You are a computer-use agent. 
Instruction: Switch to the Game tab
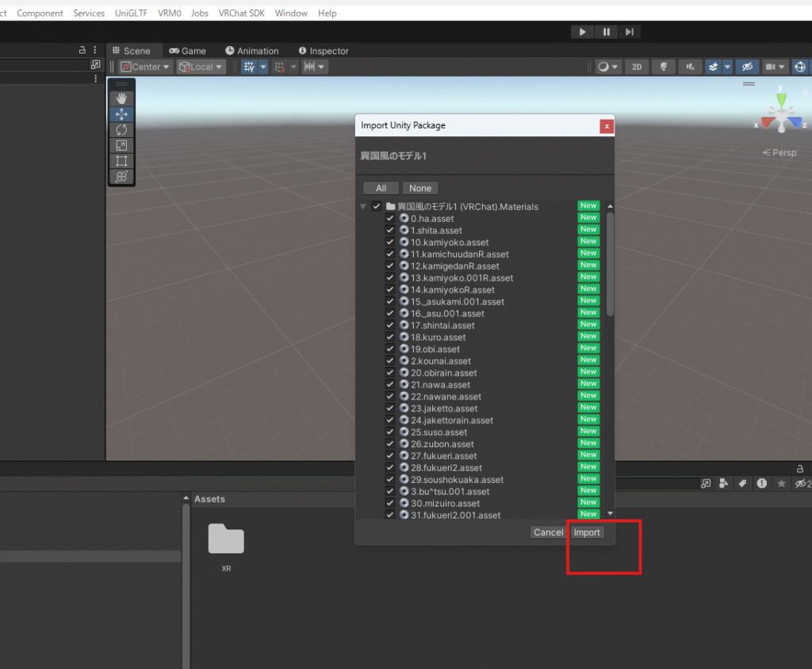tap(187, 51)
